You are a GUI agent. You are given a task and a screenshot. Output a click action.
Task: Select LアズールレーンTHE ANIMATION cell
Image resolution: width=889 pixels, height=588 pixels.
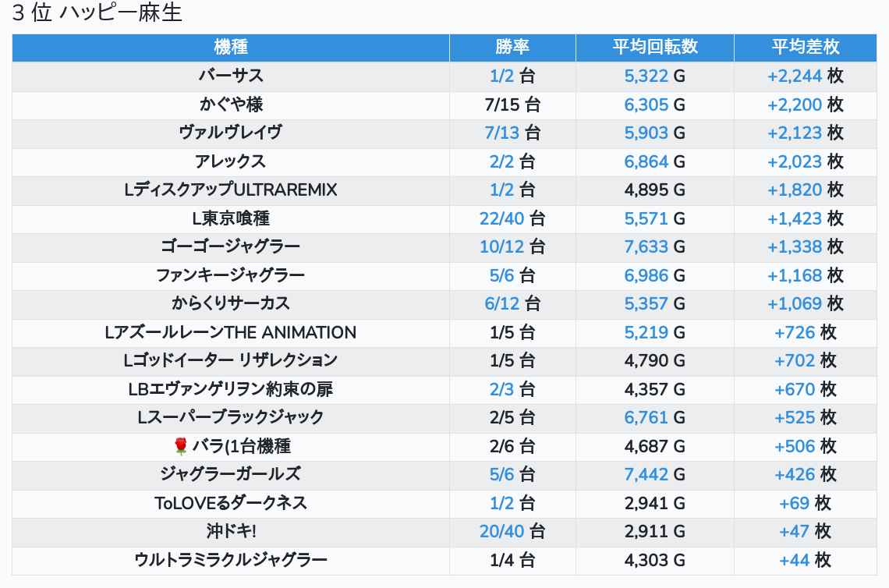coord(231,332)
